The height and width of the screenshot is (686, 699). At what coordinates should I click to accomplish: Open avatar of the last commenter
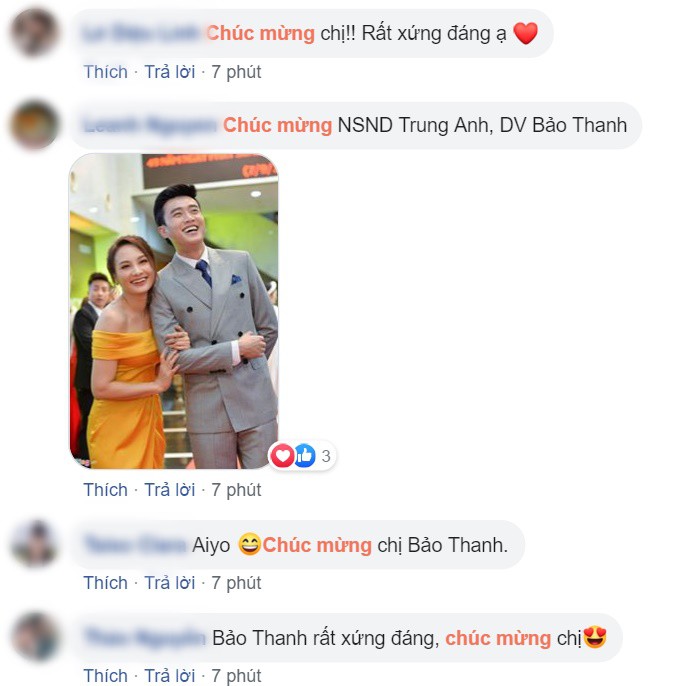35,636
